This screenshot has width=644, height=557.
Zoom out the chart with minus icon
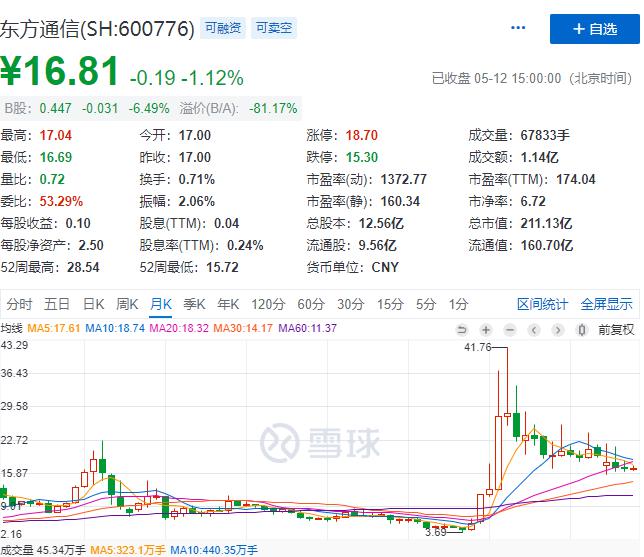[x=509, y=328]
